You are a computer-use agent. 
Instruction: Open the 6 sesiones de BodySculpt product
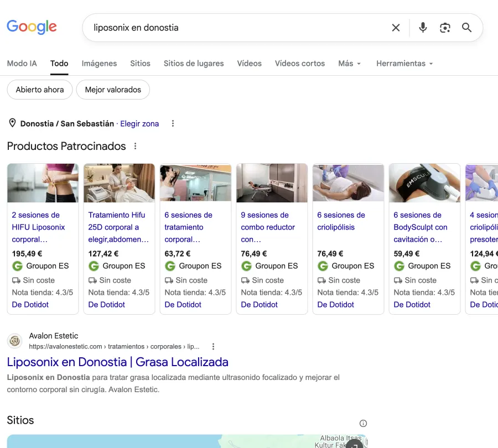pyautogui.click(x=420, y=227)
